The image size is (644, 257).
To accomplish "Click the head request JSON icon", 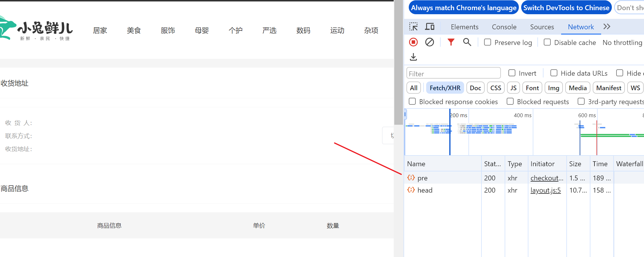I will point(411,190).
